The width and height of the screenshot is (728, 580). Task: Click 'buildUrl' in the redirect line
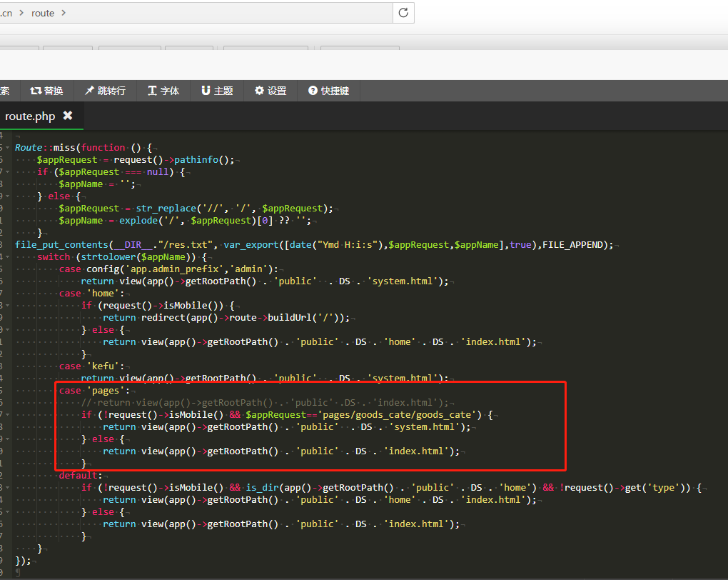(290, 317)
